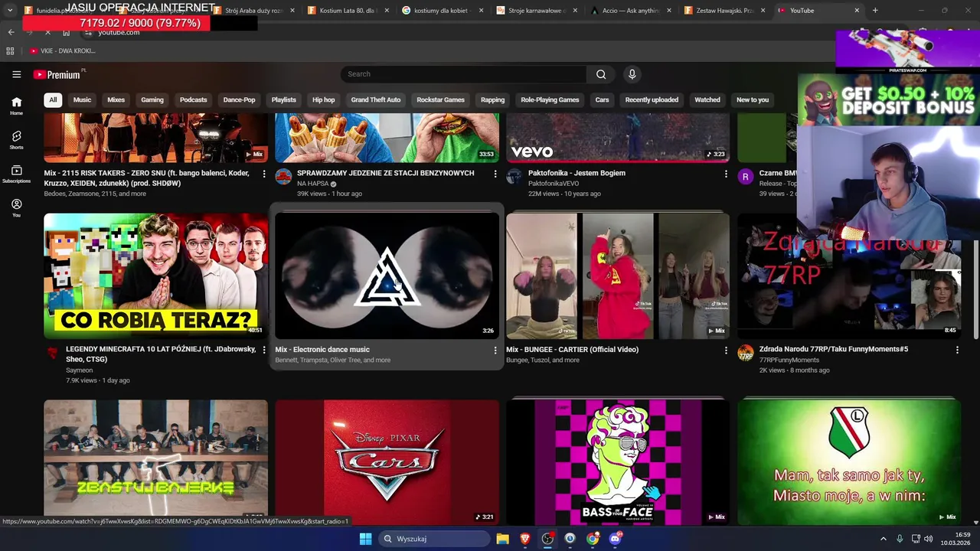Select the Music filter chip

click(82, 99)
